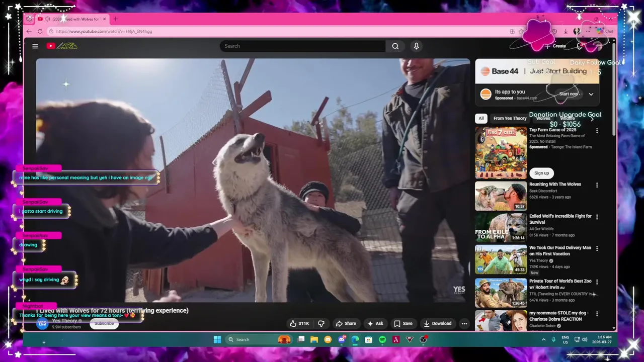This screenshot has height=362, width=644.
Task: Like the video with 311K likes
Action: (x=299, y=324)
